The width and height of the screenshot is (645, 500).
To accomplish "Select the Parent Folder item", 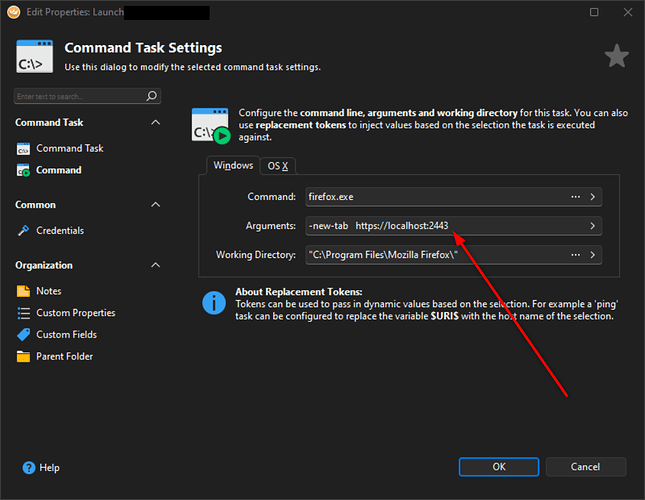I will coord(64,357).
